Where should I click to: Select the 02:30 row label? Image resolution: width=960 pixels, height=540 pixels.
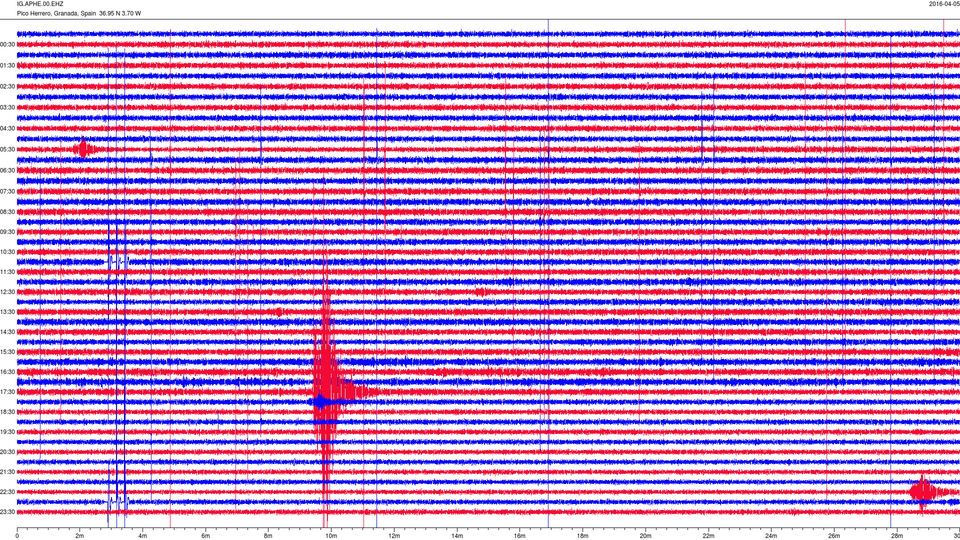[x=7, y=87]
